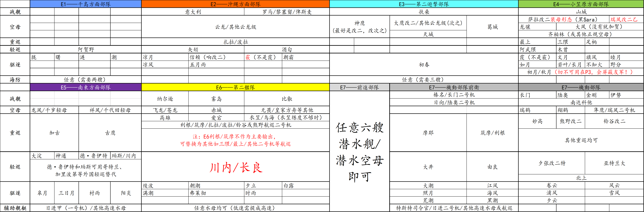
Task: Select the E7 機動部隊前衛 header cell
Action: coord(454,87)
